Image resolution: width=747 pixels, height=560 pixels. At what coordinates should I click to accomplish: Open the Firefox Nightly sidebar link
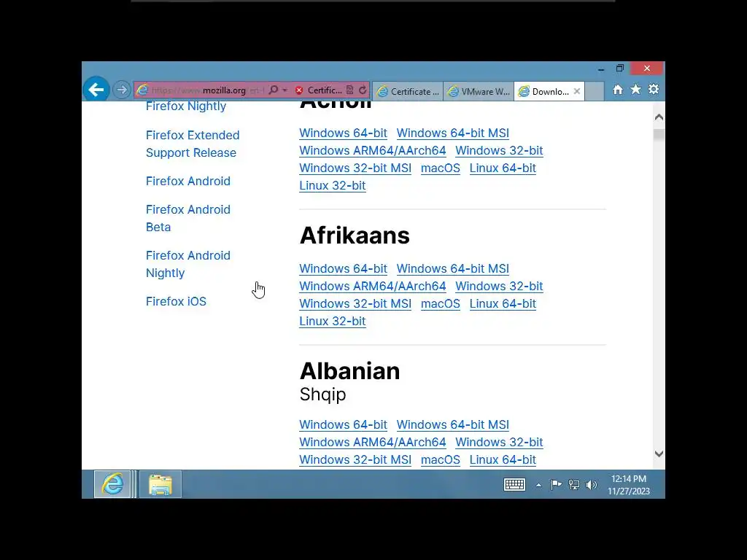click(x=186, y=106)
